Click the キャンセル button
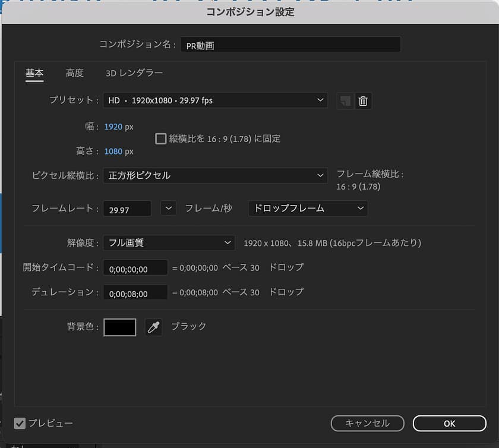499x448 pixels. coord(367,423)
